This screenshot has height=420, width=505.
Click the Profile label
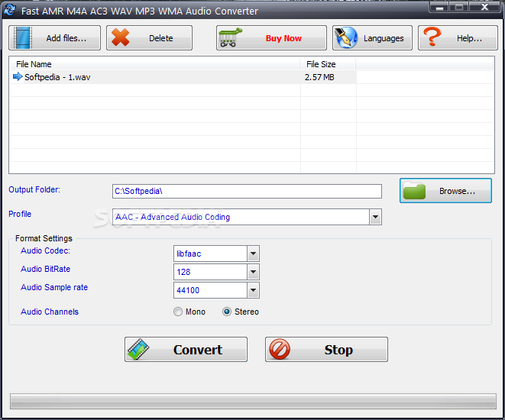click(x=20, y=214)
